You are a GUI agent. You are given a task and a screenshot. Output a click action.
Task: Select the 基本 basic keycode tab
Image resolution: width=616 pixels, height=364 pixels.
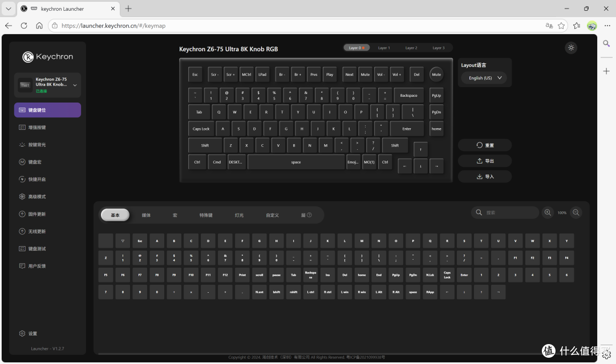[115, 215]
